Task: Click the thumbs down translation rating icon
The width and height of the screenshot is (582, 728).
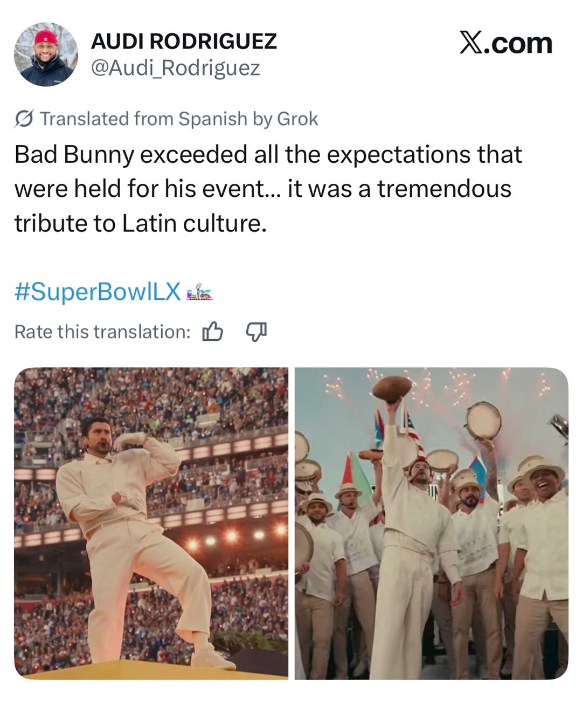Action: click(x=256, y=332)
